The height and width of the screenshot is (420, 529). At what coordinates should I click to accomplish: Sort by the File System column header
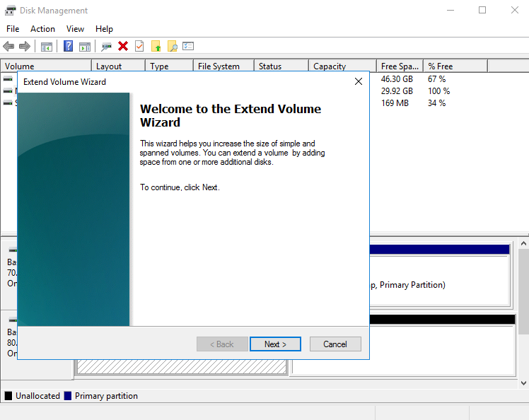coord(223,66)
